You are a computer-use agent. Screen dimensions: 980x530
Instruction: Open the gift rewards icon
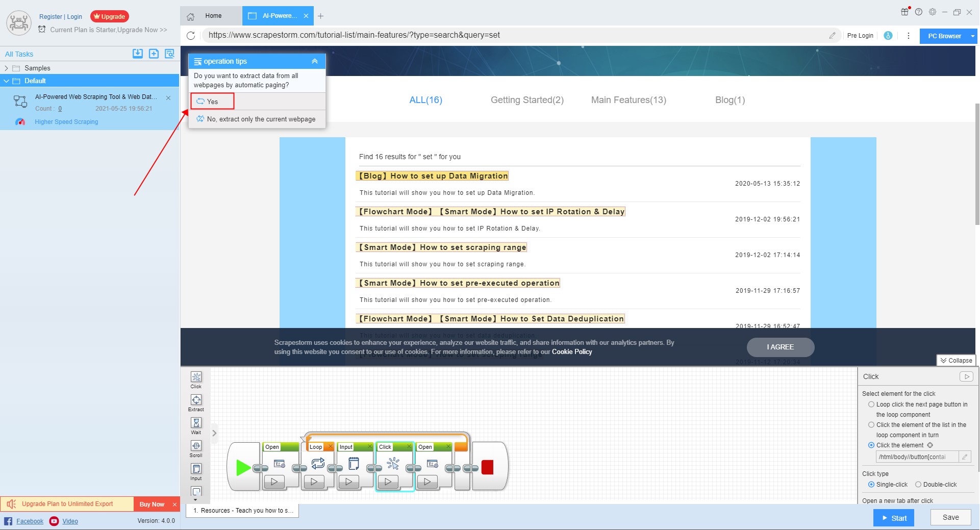904,12
